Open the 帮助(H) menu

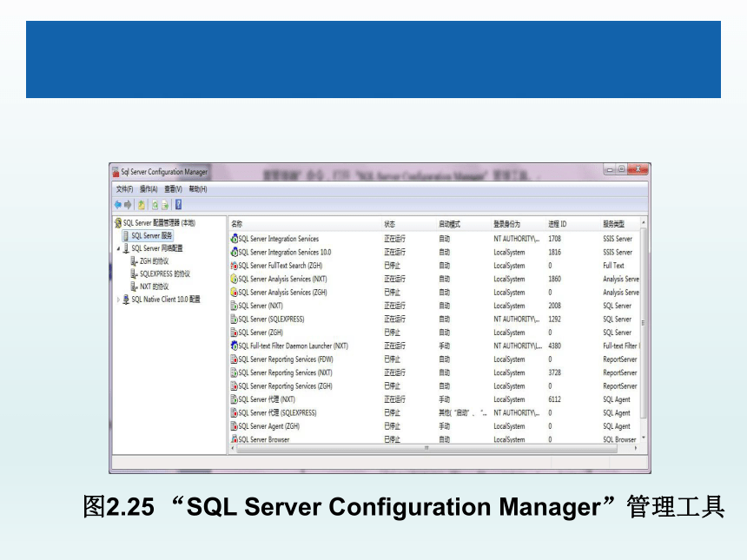198,189
